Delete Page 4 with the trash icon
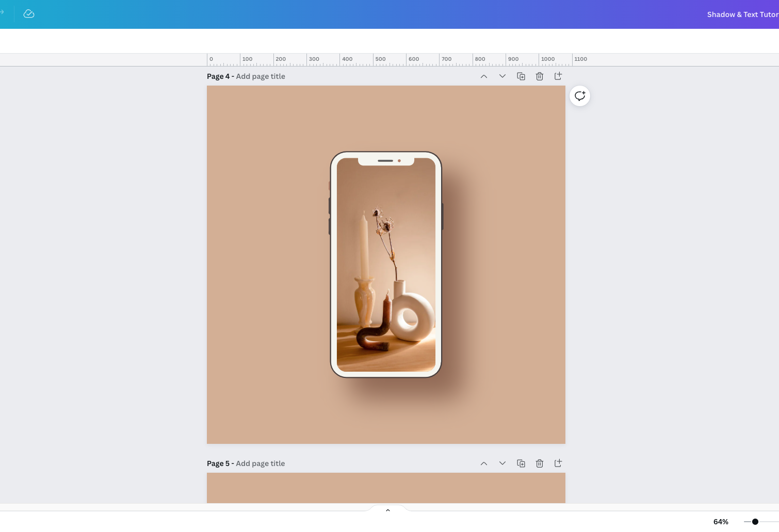779x532 pixels. pos(540,76)
